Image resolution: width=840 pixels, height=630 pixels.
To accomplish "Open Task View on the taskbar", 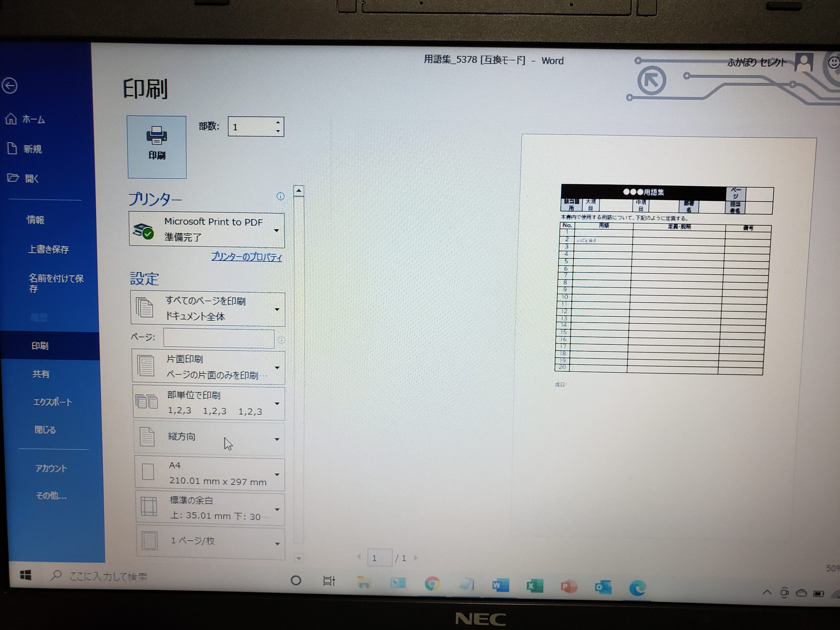I will click(329, 581).
